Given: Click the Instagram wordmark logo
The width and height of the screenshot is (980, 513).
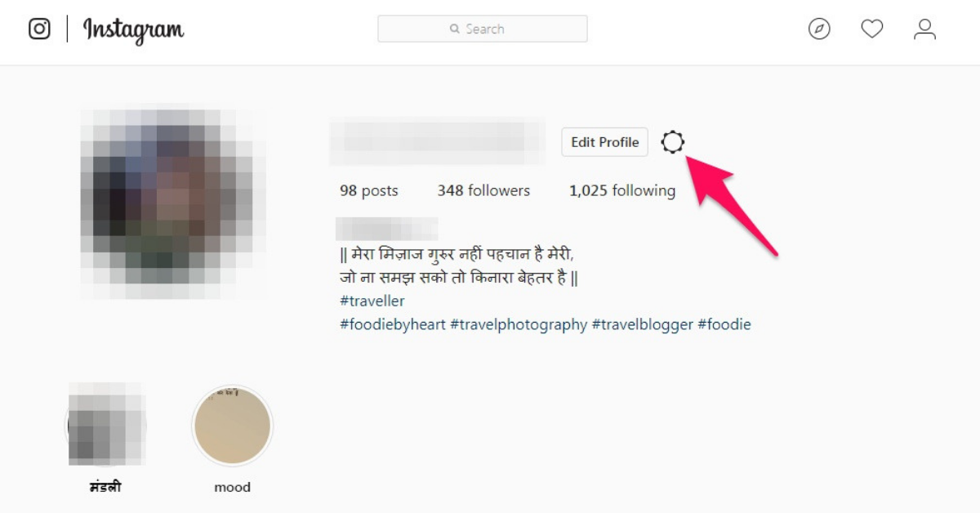Looking at the screenshot, I should pyautogui.click(x=133, y=30).
